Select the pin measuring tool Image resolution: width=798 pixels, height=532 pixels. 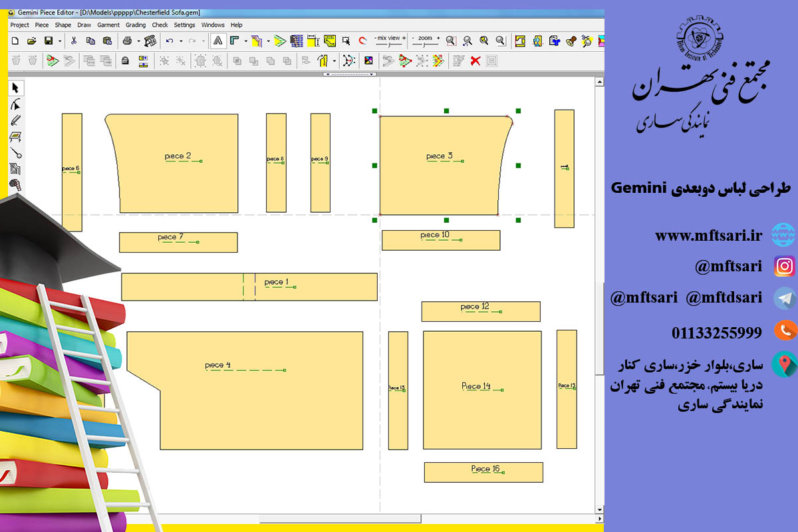(x=15, y=152)
